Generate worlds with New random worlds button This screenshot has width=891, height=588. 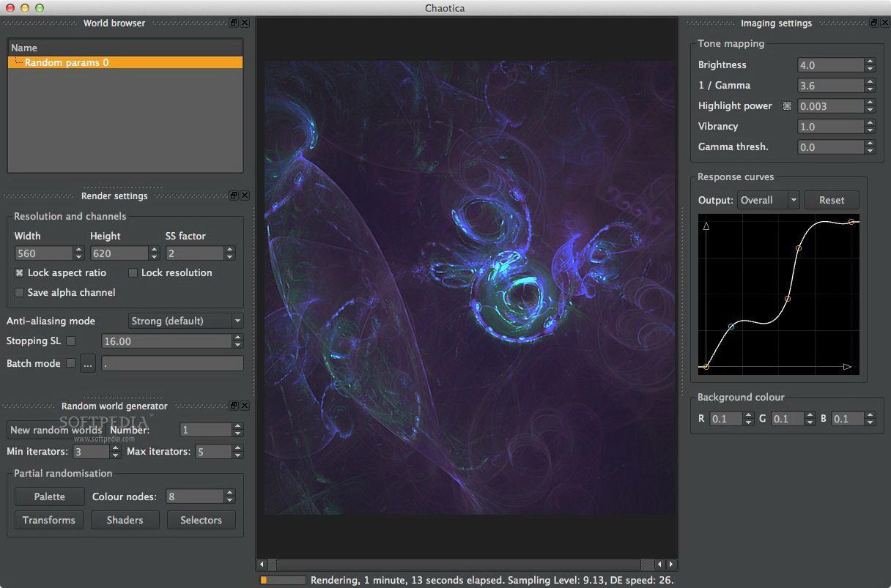point(56,430)
